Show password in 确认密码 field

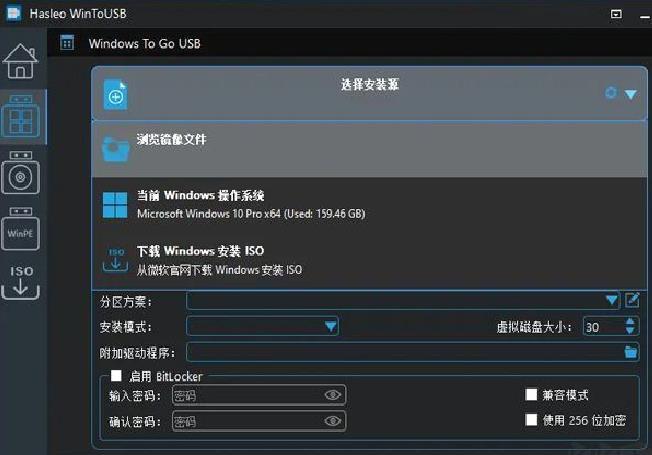point(333,421)
